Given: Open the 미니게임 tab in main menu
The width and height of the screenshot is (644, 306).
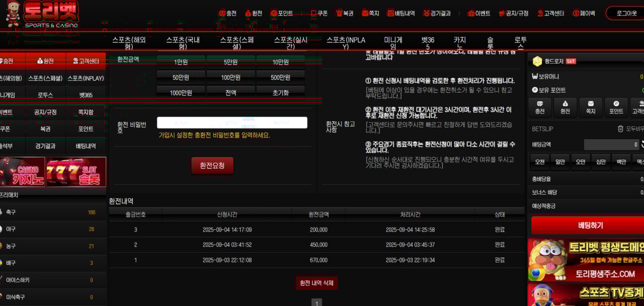Looking at the screenshot, I should click(x=393, y=43).
